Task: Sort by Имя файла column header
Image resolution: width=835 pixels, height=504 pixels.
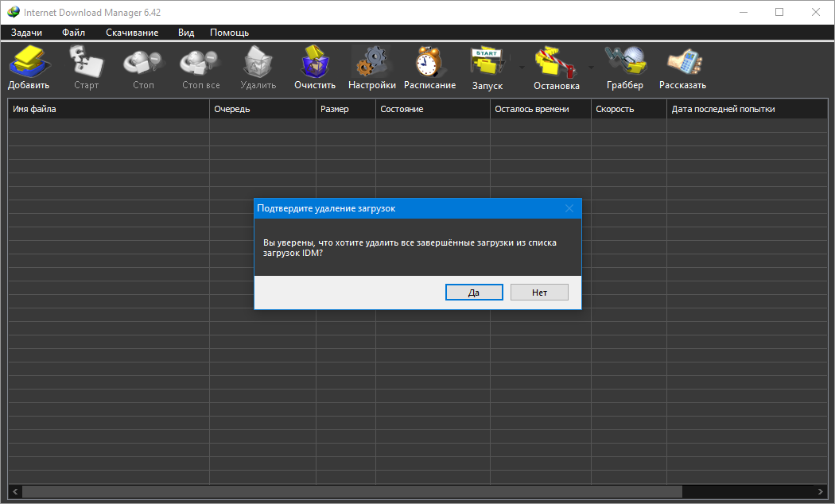Action: pyautogui.click(x=108, y=109)
